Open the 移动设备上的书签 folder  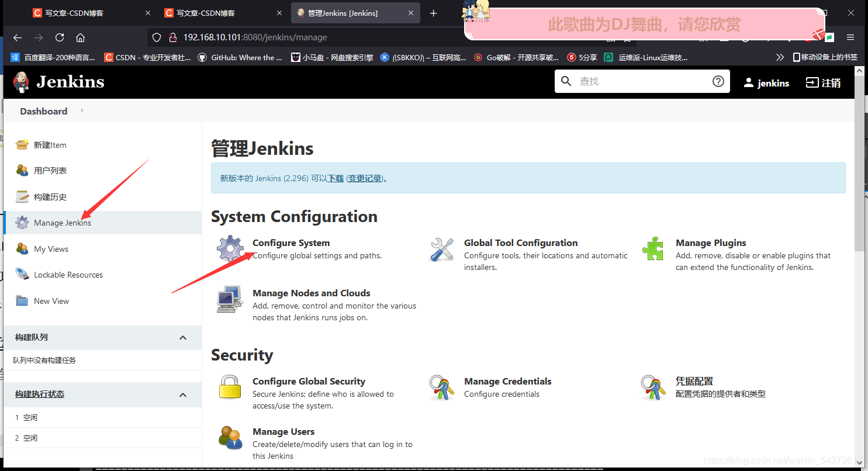point(825,57)
